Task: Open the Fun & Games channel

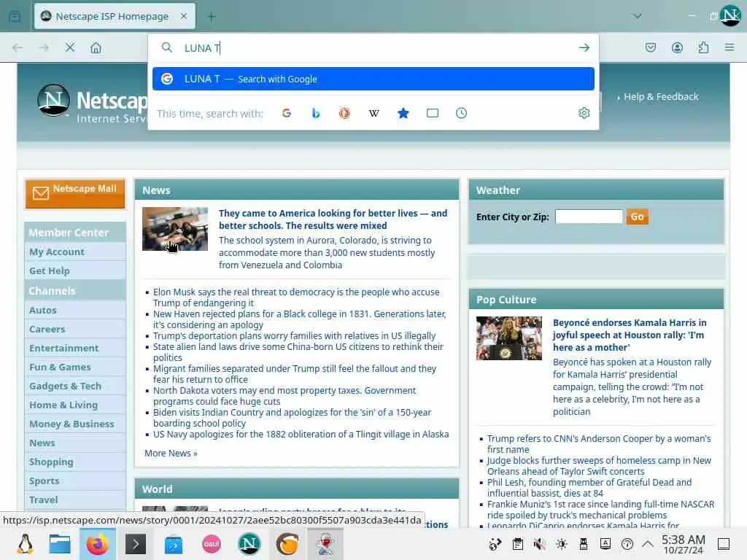Action: 60,367
